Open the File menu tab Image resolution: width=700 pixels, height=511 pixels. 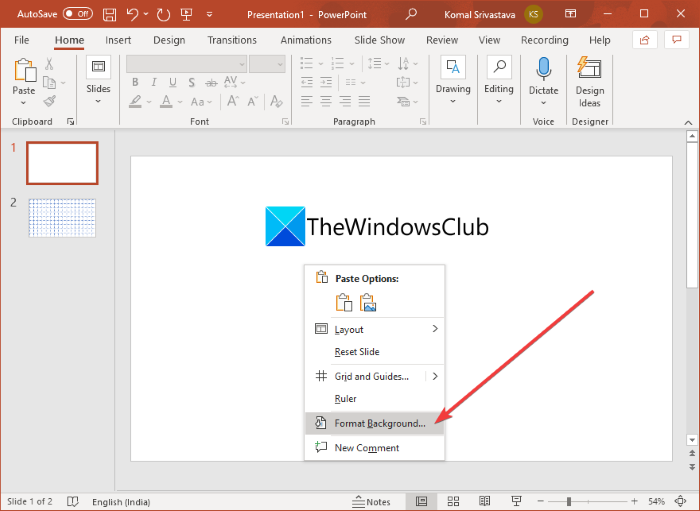pyautogui.click(x=21, y=40)
